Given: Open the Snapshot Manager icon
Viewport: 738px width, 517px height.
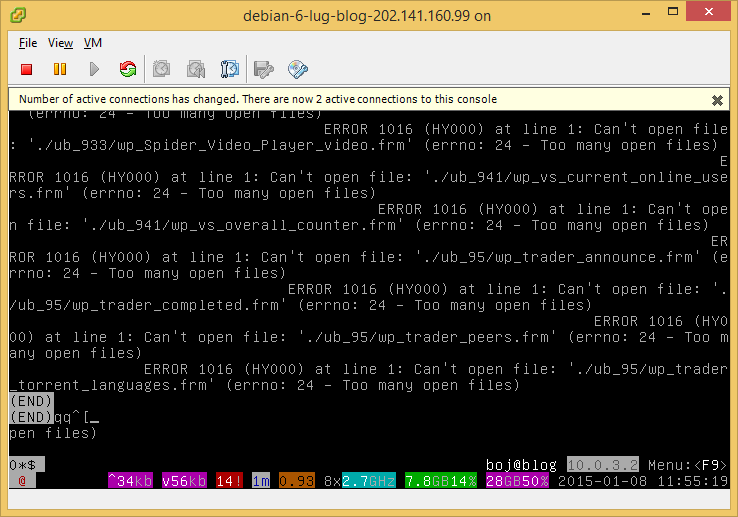Looking at the screenshot, I should pos(230,69).
